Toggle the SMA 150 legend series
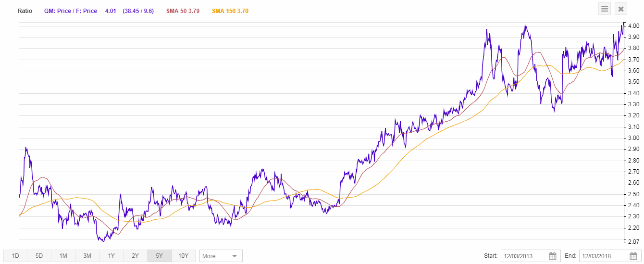This screenshot has height=264, width=644. (230, 11)
